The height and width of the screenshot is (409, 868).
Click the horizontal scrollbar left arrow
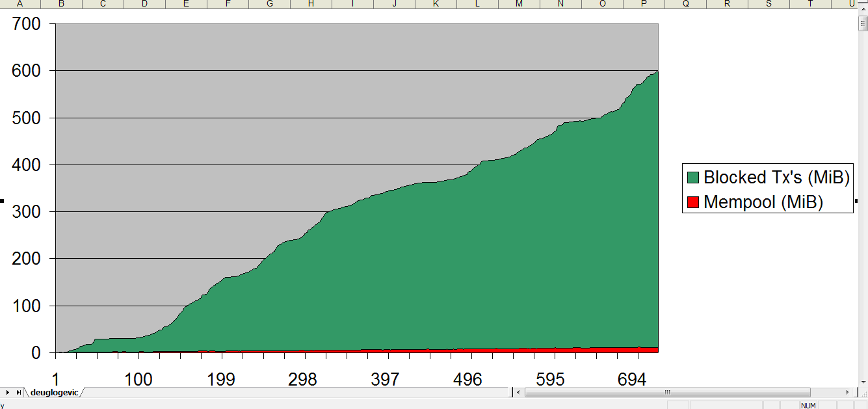coord(518,392)
